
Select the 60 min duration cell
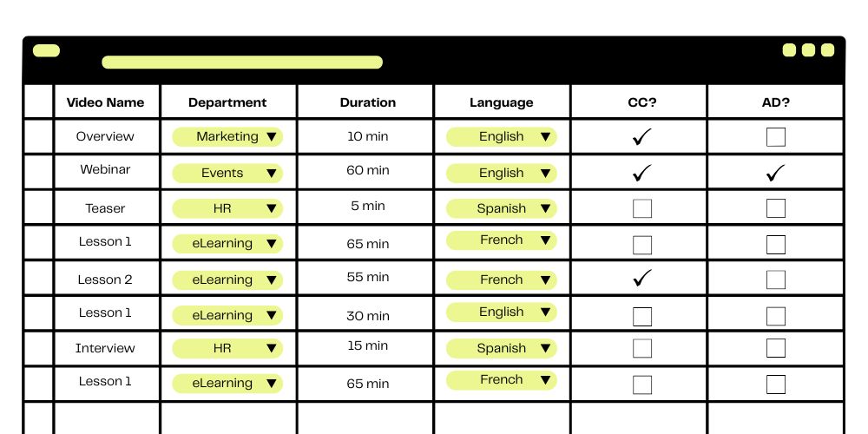point(367,170)
